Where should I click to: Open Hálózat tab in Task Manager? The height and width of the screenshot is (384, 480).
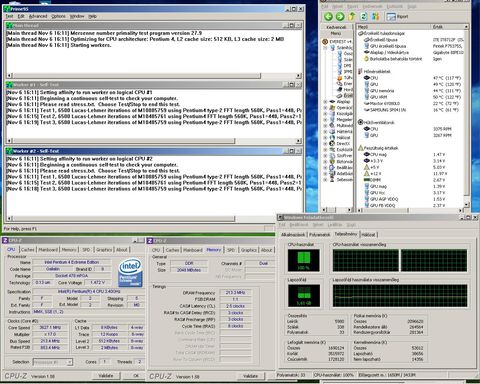pos(368,235)
